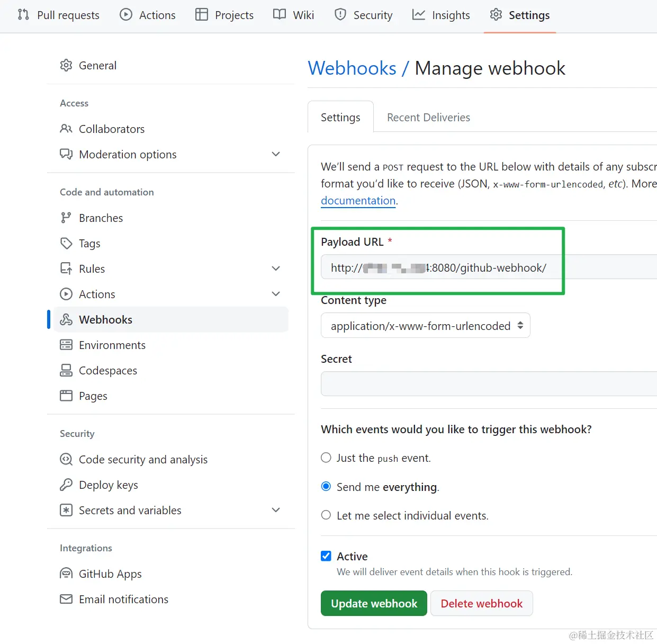Click the General gear icon in sidebar
This screenshot has width=657, height=644.
click(x=66, y=65)
